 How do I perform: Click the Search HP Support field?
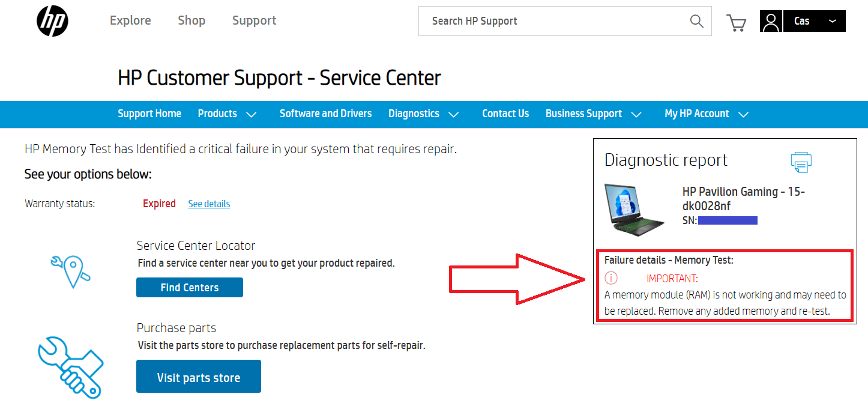click(552, 21)
